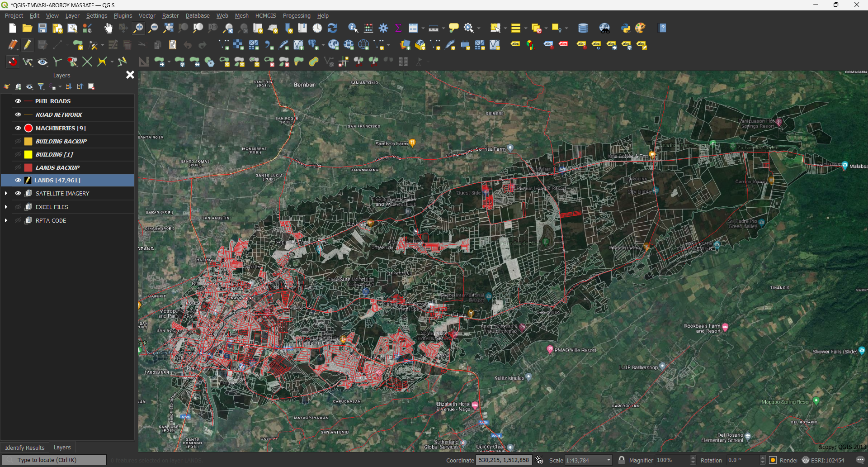Toggle visibility of MACHINERIES [9] layer
Viewport: 868px width, 467px height.
click(18, 128)
